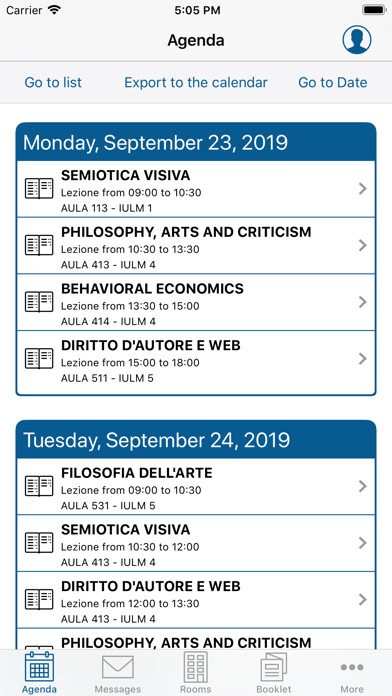
Task: Tap book icon beside Behavioral Economics
Action: tap(39, 302)
